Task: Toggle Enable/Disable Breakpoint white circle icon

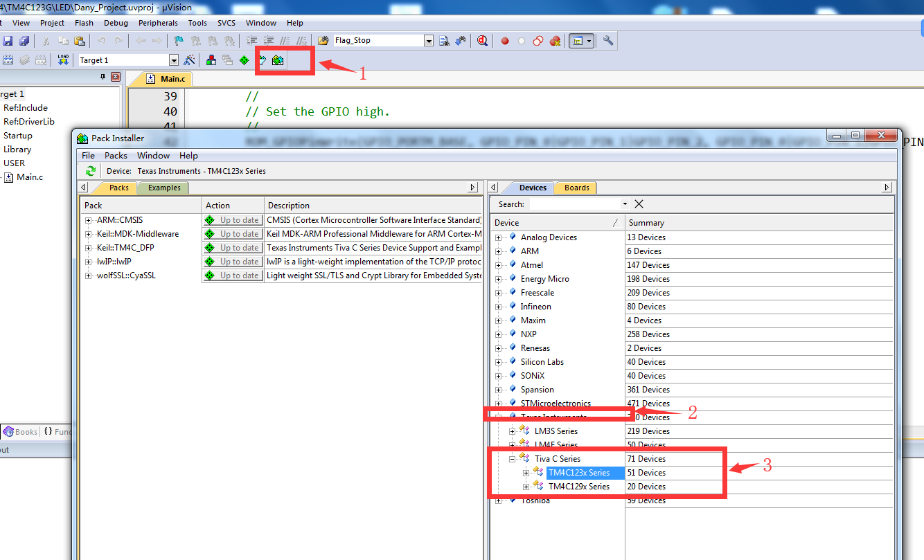Action: pos(522,41)
